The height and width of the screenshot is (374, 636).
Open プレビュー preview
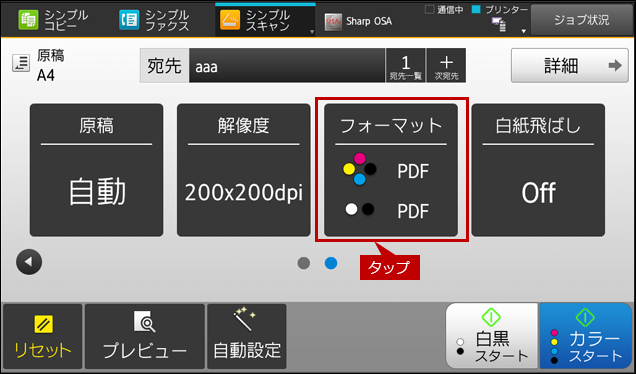click(145, 337)
